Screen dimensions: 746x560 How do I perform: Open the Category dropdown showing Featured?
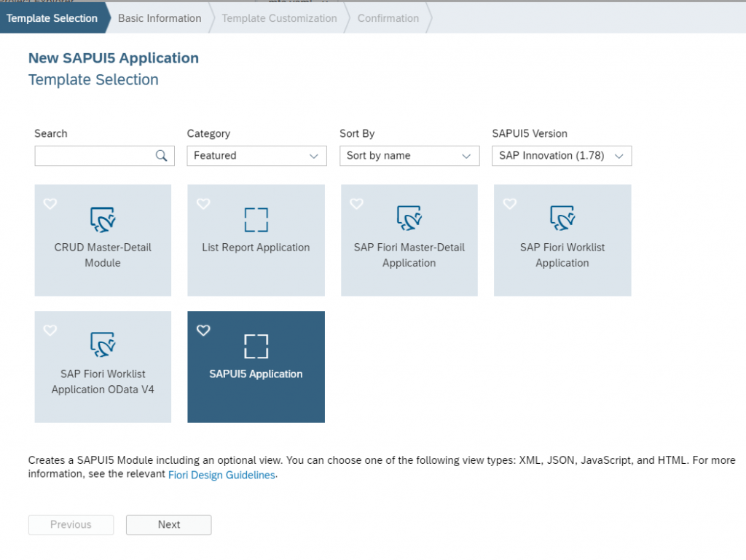[257, 156]
